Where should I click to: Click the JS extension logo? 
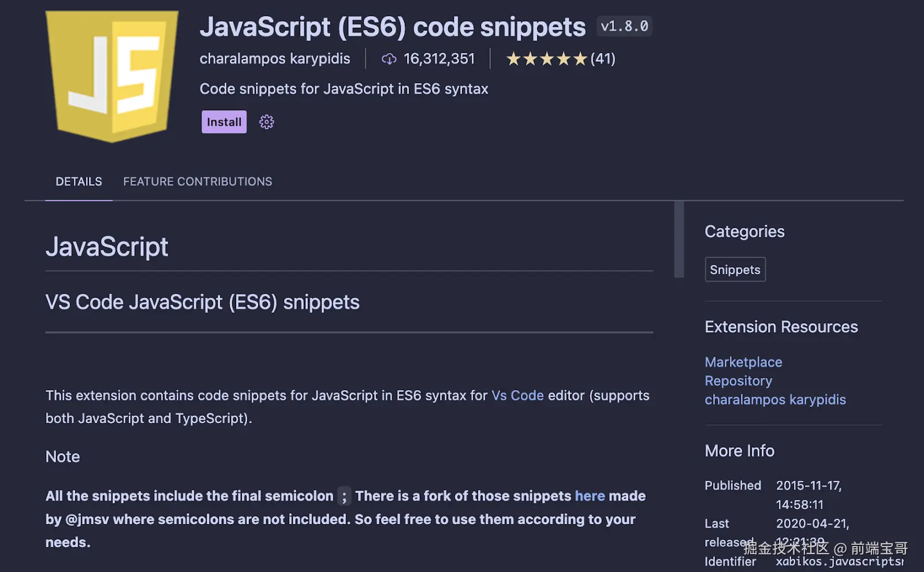(112, 76)
